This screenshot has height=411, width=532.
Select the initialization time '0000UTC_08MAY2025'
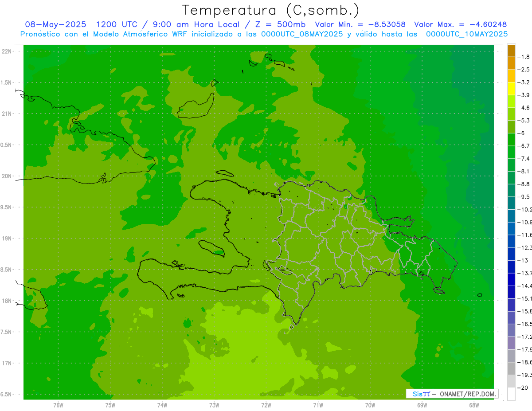click(x=302, y=34)
